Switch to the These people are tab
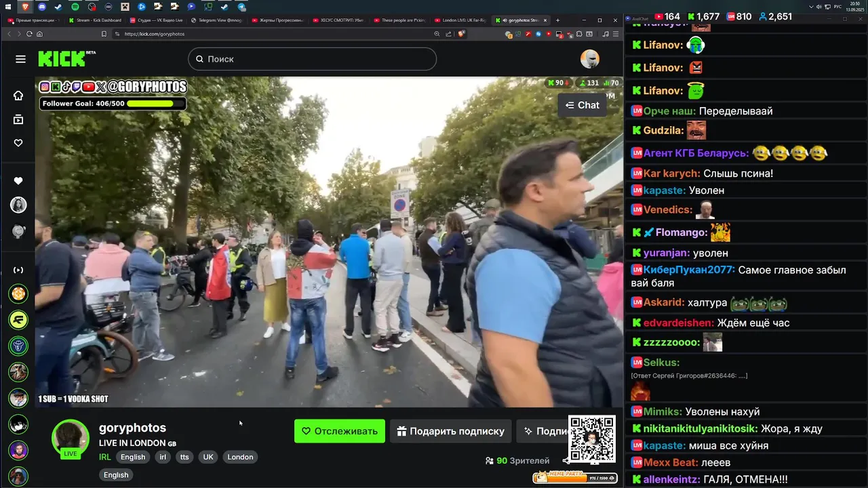The width and height of the screenshot is (868, 488). click(400, 20)
